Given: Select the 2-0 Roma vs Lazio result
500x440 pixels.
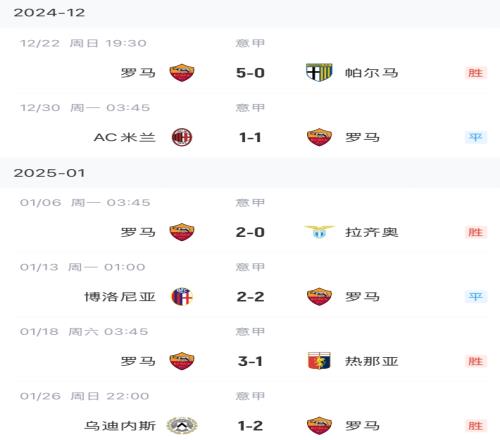Looking at the screenshot, I should pyautogui.click(x=250, y=232).
